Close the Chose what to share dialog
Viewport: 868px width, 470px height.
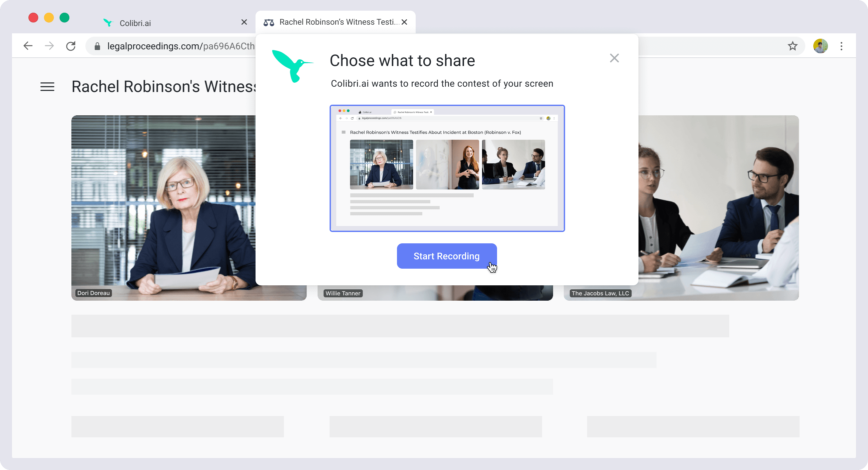point(614,58)
